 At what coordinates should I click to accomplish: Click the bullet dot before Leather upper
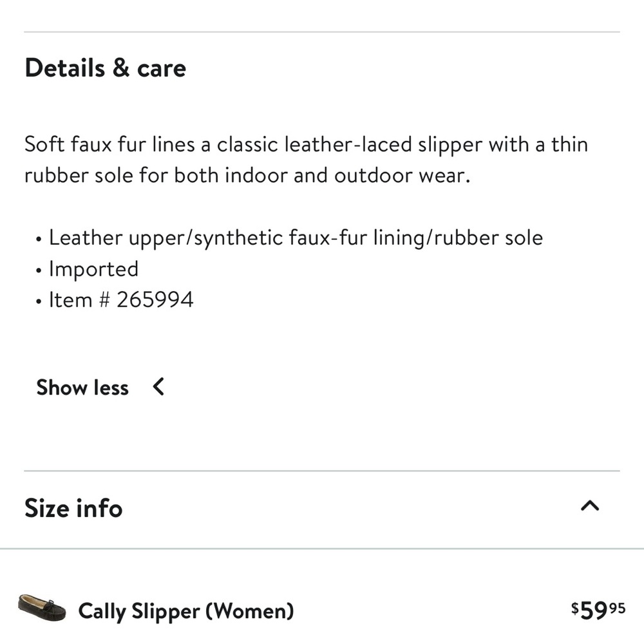(39, 239)
